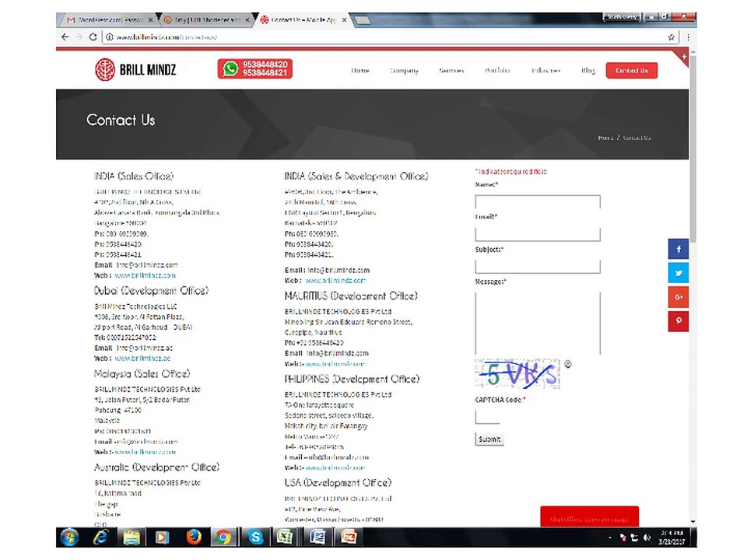The width and height of the screenshot is (747, 560).
Task: Click the Brill Mindz brain logo
Action: coord(105,69)
